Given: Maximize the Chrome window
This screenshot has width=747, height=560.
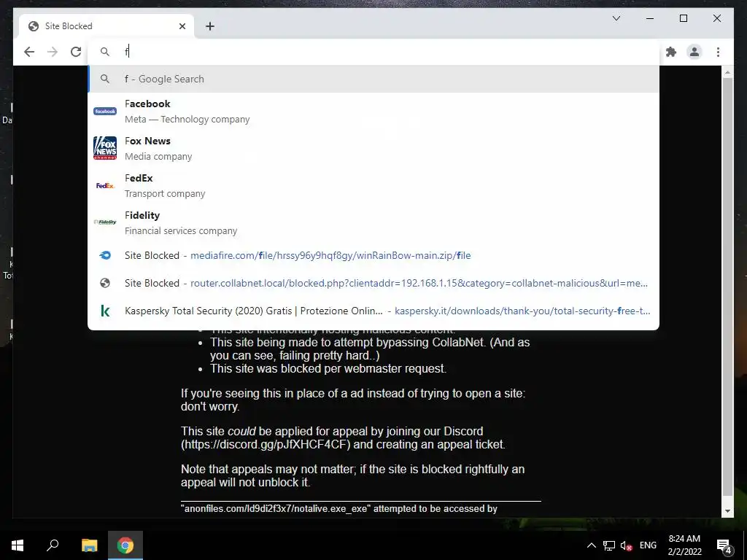Looking at the screenshot, I should point(684,18).
